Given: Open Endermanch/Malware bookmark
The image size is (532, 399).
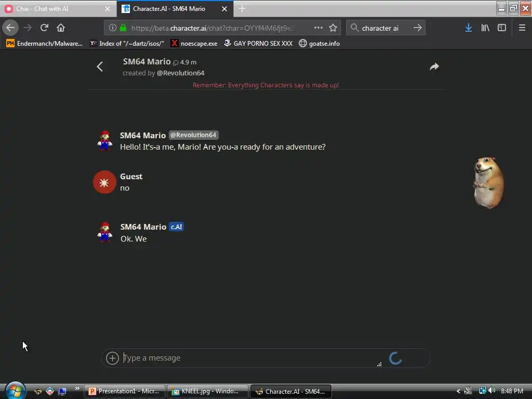Looking at the screenshot, I should tap(45, 44).
